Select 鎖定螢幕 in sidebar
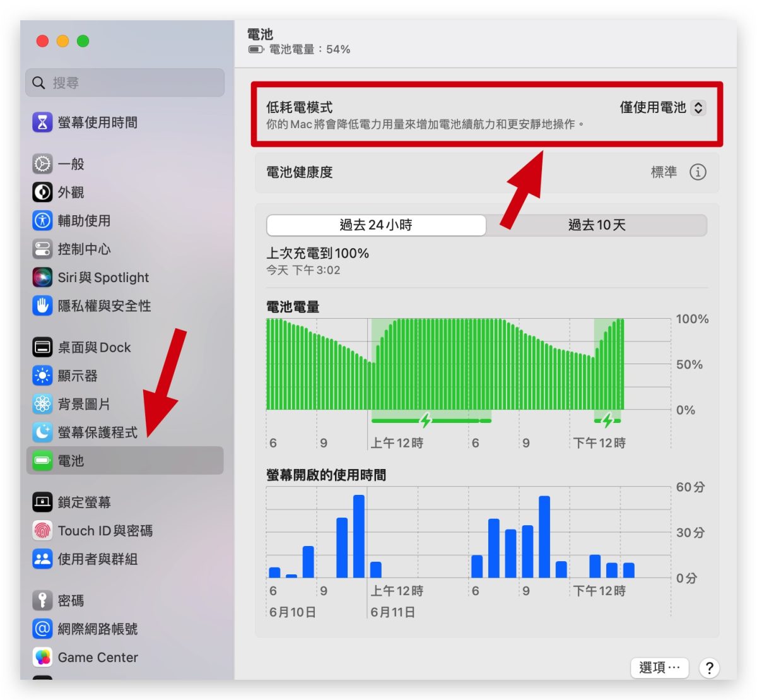Screen dimensions: 757x700 coord(125,502)
